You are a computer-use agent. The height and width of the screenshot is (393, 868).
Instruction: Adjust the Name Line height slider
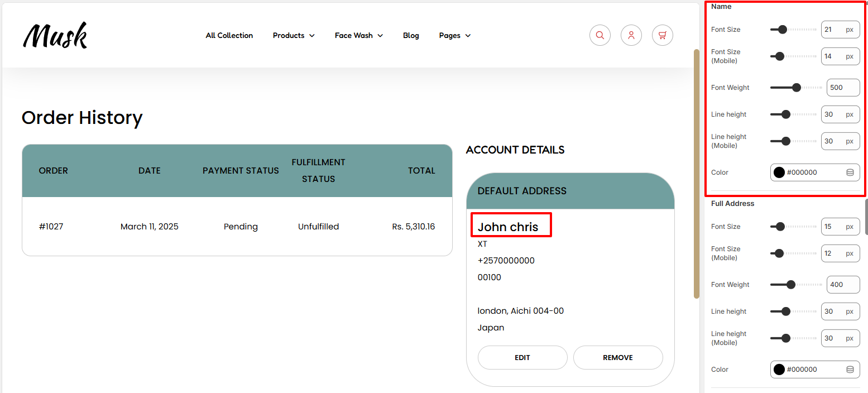(x=793, y=114)
